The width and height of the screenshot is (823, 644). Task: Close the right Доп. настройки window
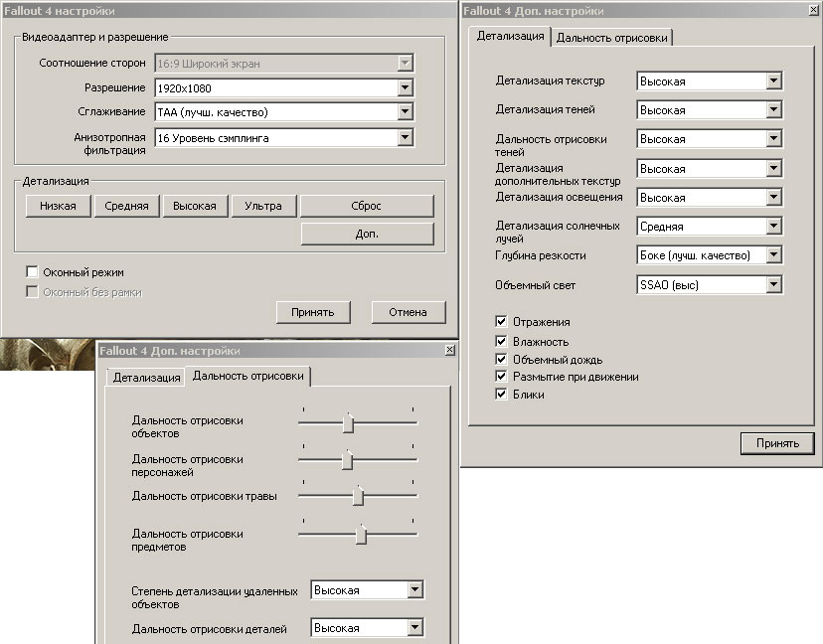point(815,10)
